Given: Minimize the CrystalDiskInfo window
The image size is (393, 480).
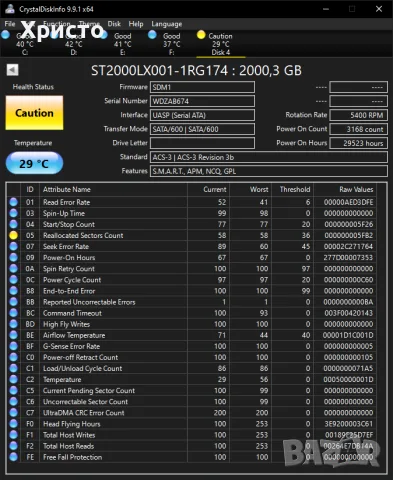Looking at the screenshot, I should [326, 9].
